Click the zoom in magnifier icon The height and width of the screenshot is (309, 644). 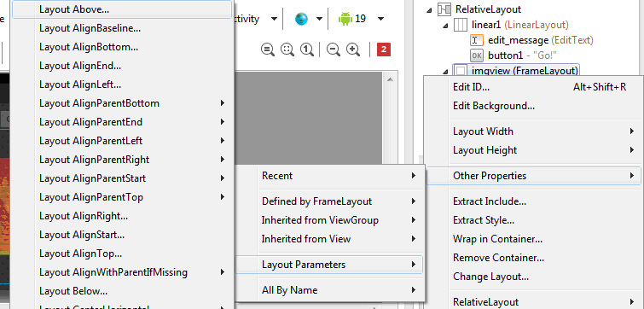(353, 50)
